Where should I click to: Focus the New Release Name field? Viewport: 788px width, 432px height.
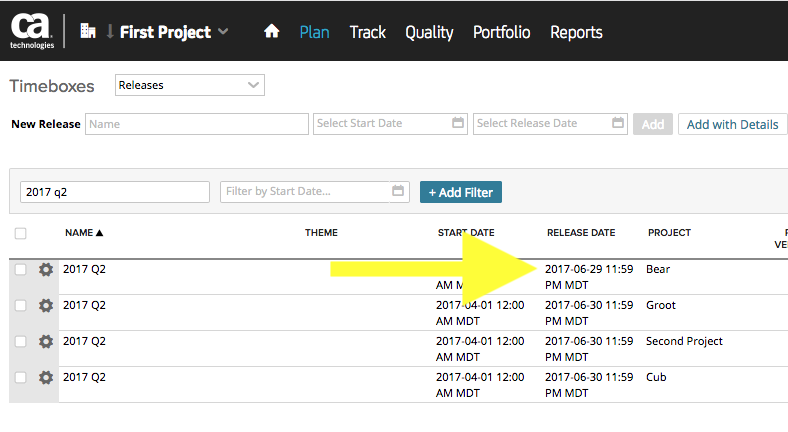click(197, 124)
